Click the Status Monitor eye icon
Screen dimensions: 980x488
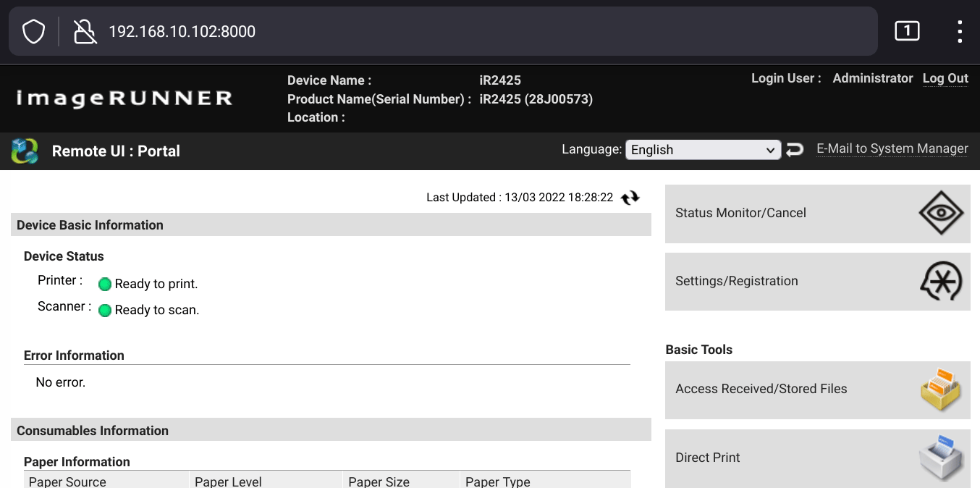pos(941,214)
